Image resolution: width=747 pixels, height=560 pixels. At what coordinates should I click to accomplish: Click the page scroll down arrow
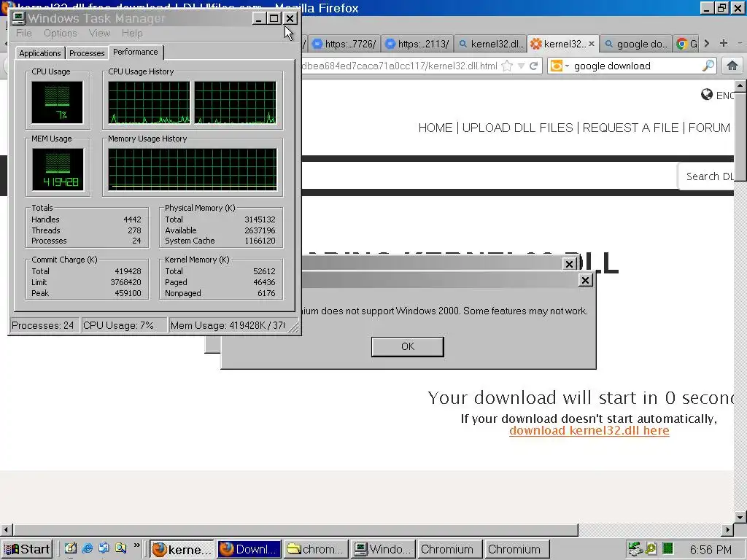pos(740,517)
